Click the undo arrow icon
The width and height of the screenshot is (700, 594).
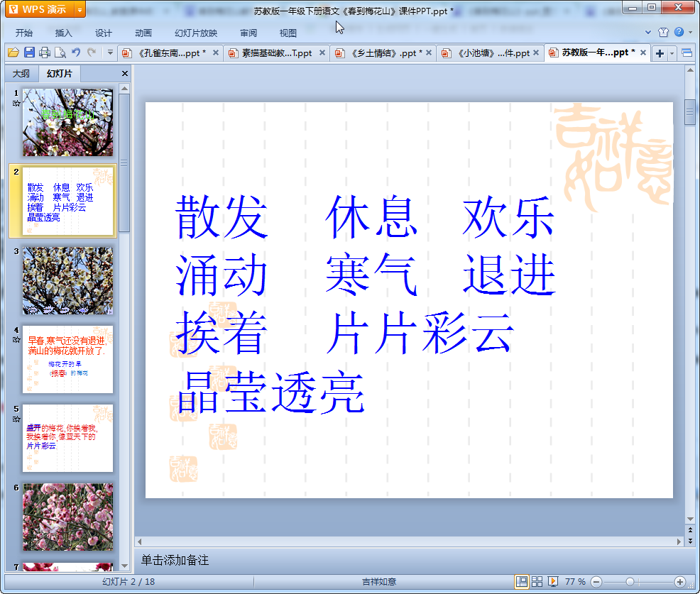[x=77, y=53]
